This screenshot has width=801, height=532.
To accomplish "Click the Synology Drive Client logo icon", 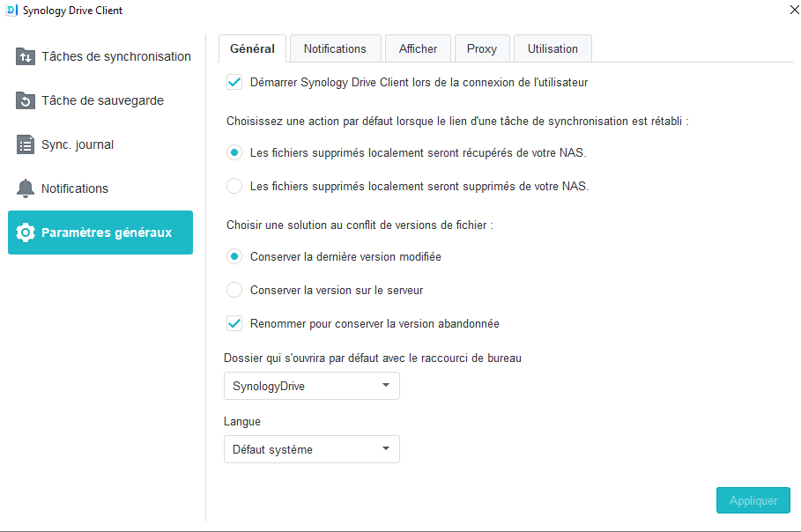I will (x=11, y=11).
